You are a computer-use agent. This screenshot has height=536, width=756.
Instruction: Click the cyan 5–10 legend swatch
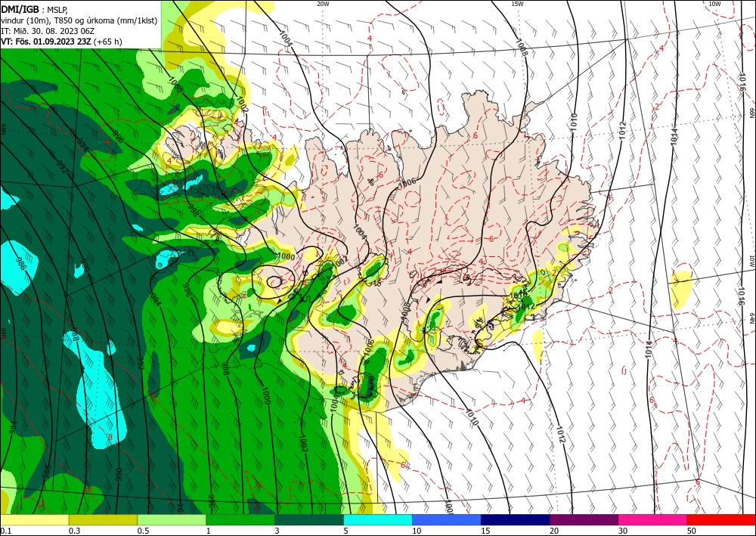pos(378,519)
